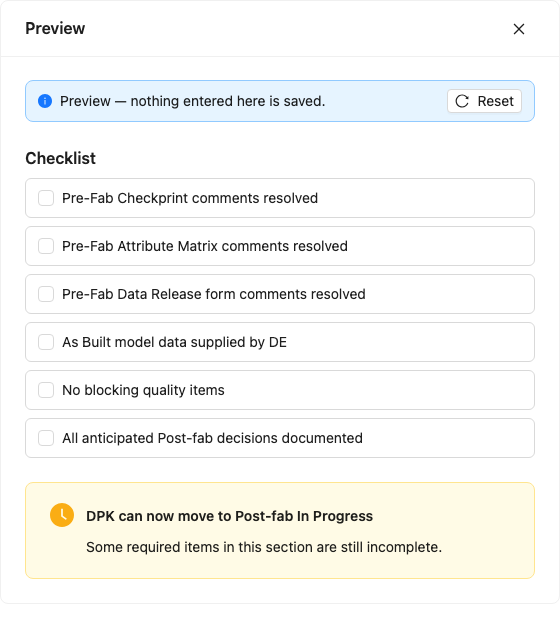This screenshot has width=560, height=620.
Task: Click the orange clock status icon
Action: coord(62,515)
